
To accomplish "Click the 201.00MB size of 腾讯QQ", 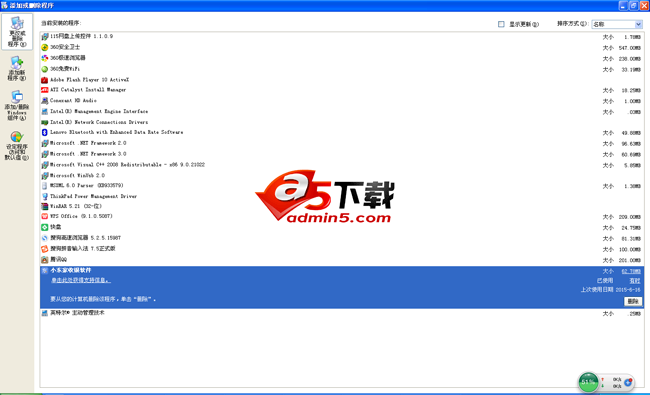I will tap(630, 260).
